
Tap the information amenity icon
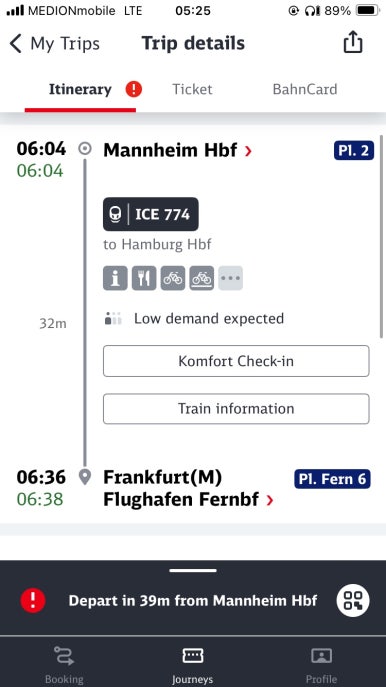point(115,278)
